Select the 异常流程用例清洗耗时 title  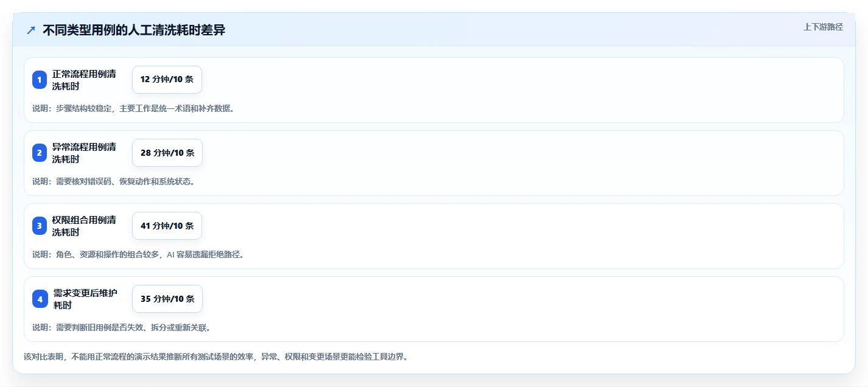point(84,153)
